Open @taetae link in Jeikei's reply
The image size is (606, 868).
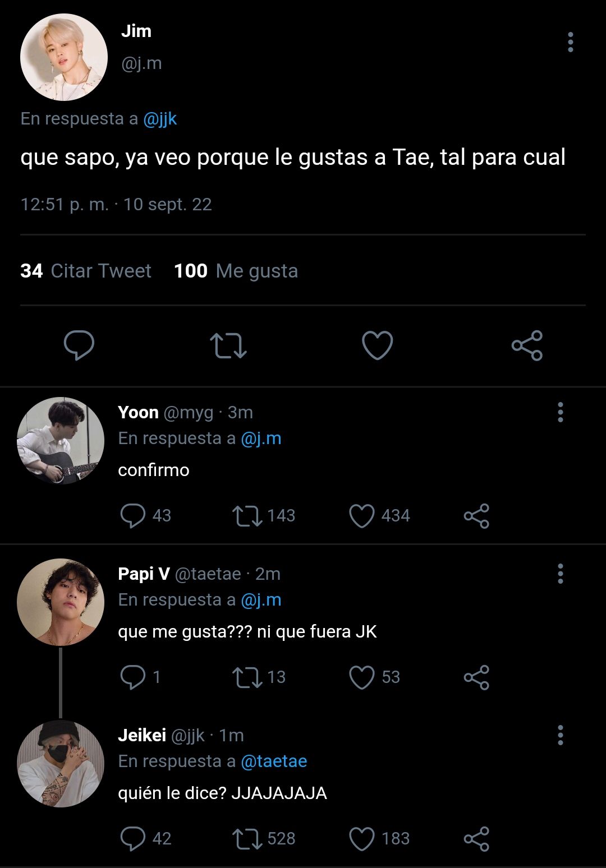(x=274, y=761)
